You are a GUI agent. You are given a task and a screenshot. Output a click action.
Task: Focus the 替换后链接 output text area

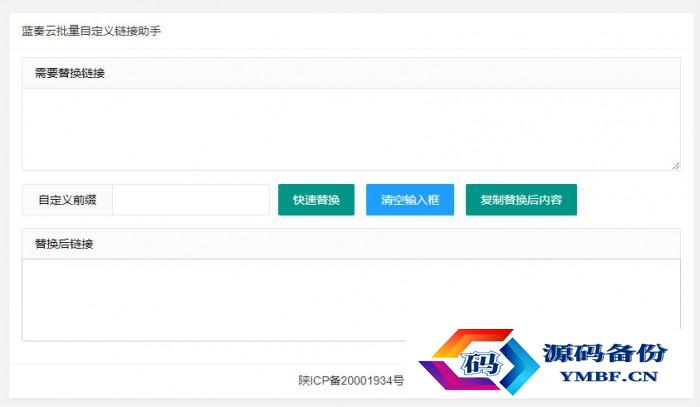pos(351,300)
